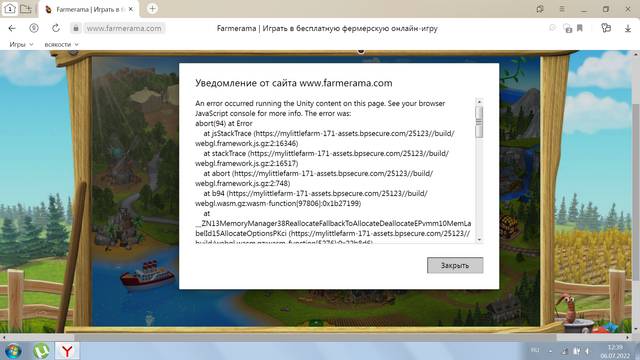
Task: Click the Windows Start orb
Action: pos(13,351)
